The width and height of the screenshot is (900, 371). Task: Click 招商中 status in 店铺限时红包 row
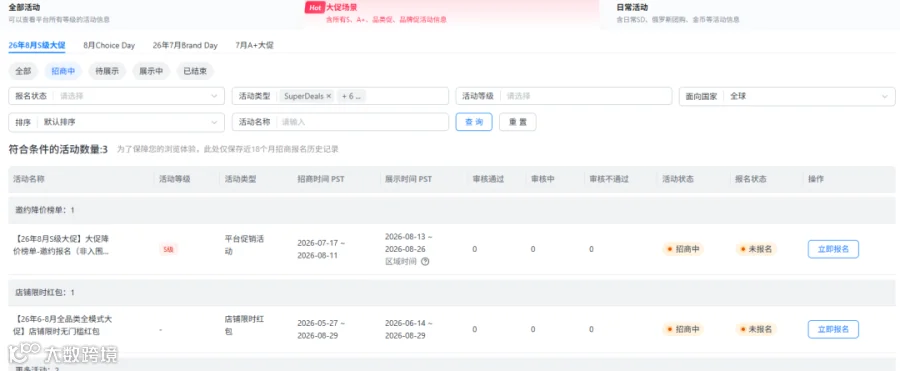(683, 329)
